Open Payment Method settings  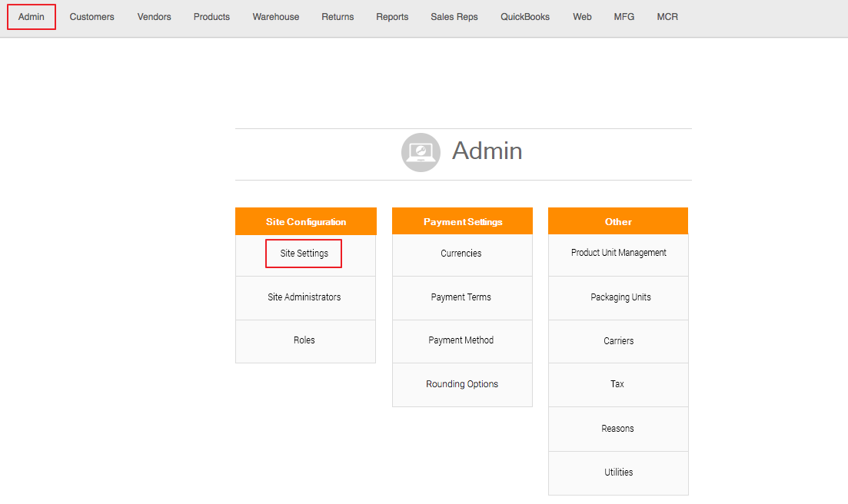[x=461, y=340]
